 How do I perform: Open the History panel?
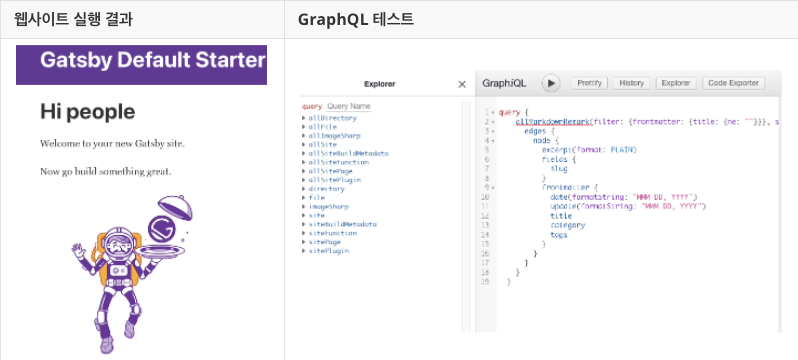tap(632, 83)
